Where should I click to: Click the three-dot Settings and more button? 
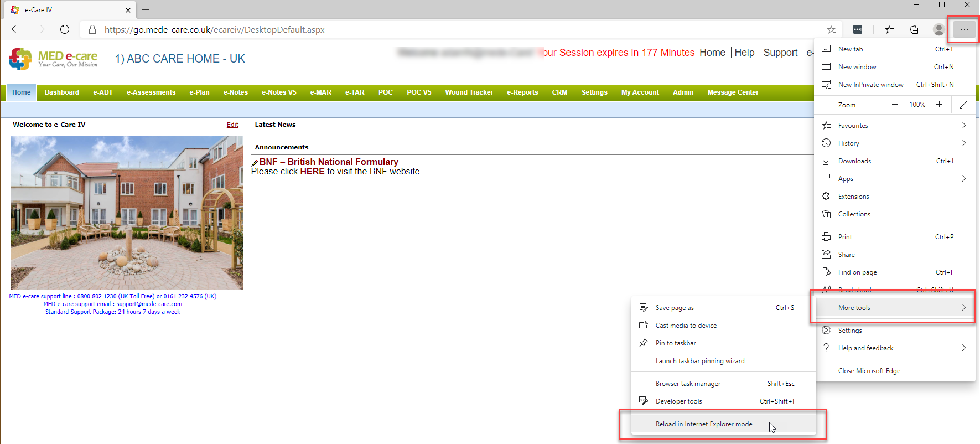[964, 29]
